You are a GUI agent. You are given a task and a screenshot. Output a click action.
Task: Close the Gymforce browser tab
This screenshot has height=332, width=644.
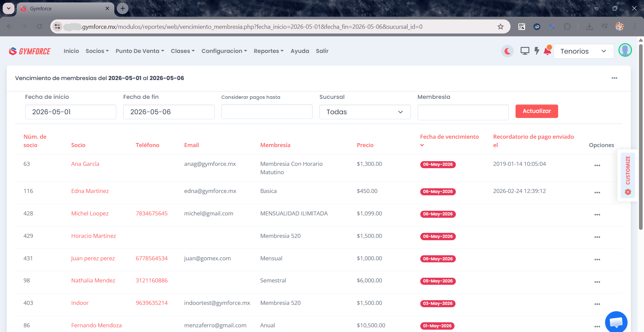click(x=107, y=8)
